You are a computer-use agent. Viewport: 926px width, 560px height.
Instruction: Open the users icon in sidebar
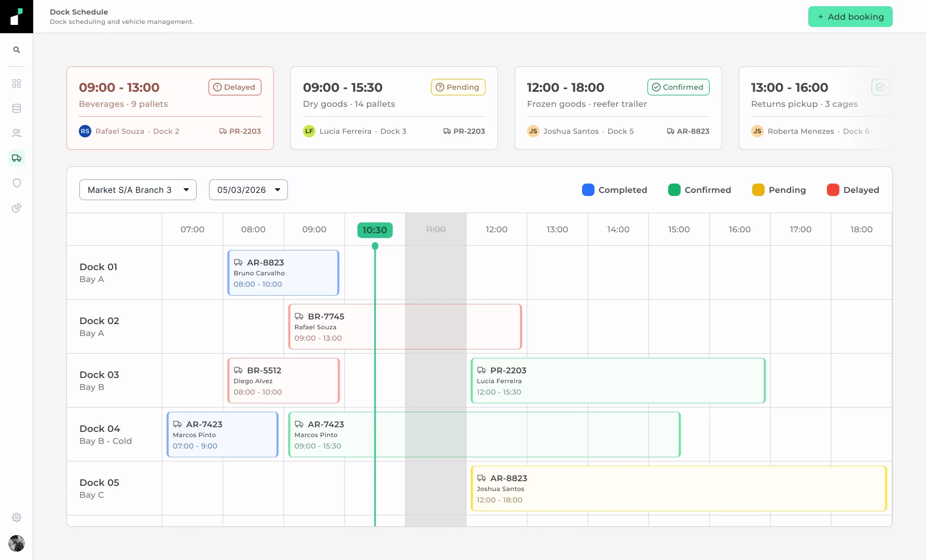pos(17,133)
